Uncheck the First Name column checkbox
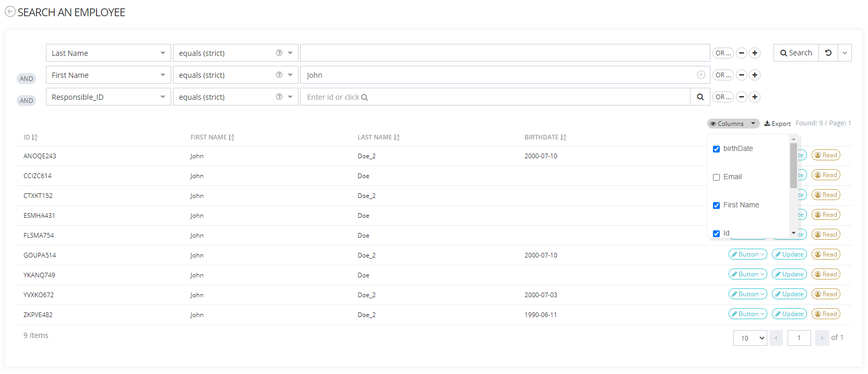The width and height of the screenshot is (868, 374). [x=716, y=206]
